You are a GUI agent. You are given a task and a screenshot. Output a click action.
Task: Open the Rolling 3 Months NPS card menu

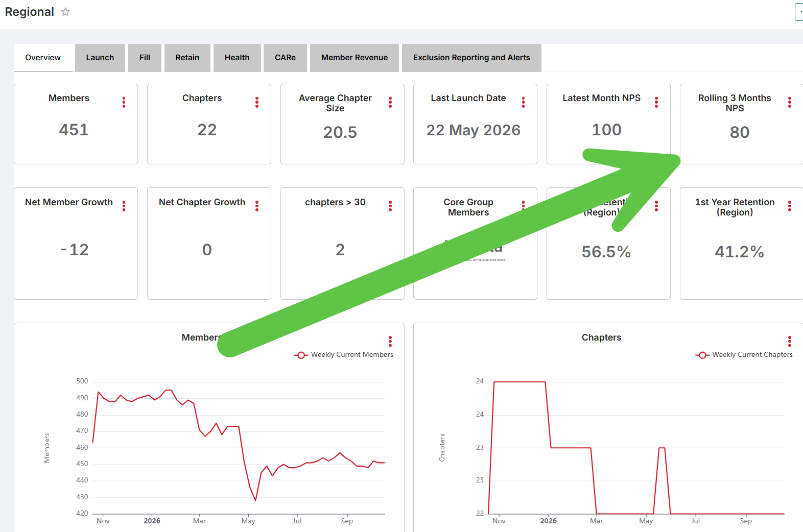(x=790, y=102)
